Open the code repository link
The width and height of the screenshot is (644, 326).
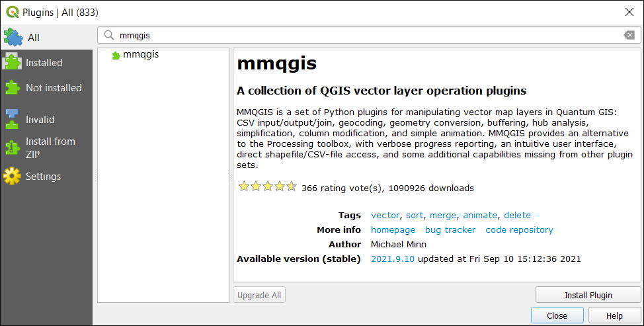[519, 230]
